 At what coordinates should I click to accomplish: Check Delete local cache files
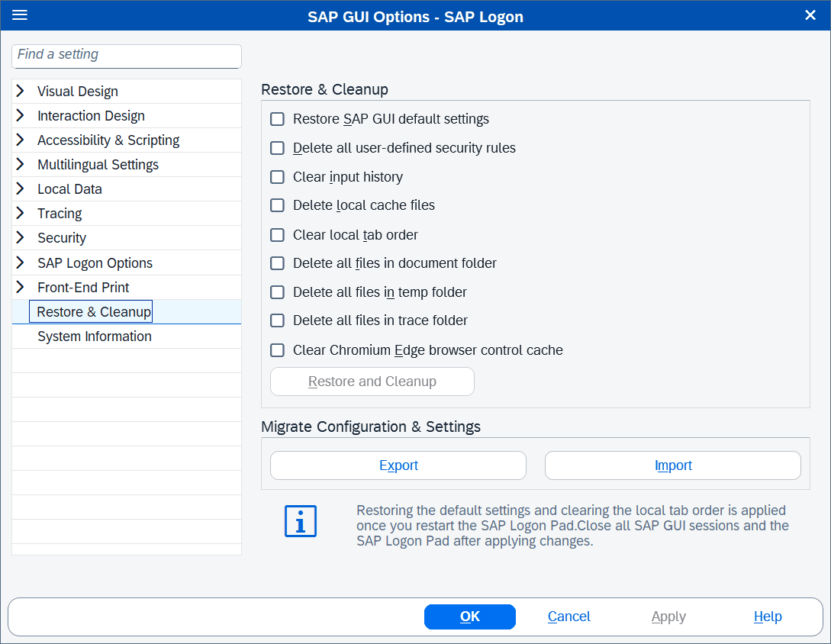[x=277, y=205]
